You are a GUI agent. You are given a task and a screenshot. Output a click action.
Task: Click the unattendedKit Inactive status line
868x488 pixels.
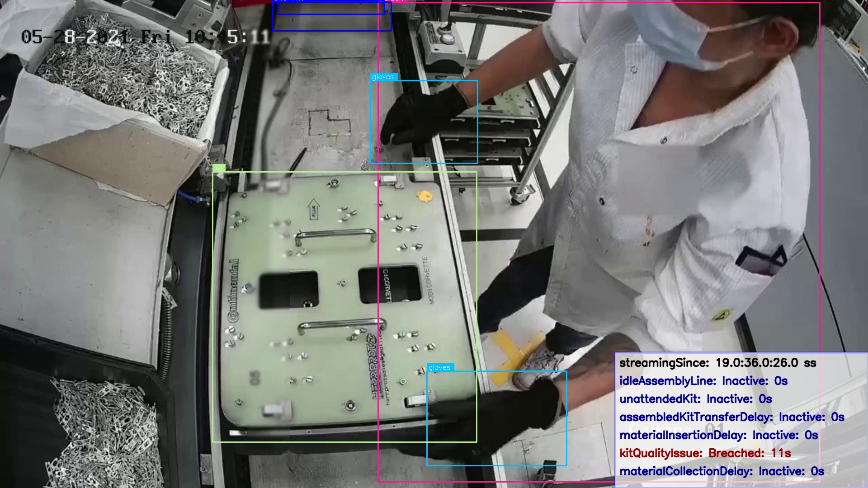(x=695, y=399)
